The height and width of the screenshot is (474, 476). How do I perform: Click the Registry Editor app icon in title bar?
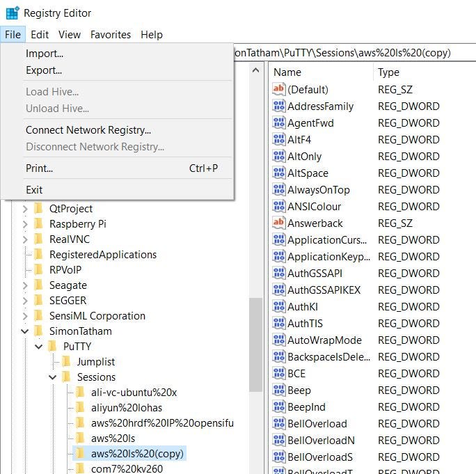[13, 13]
